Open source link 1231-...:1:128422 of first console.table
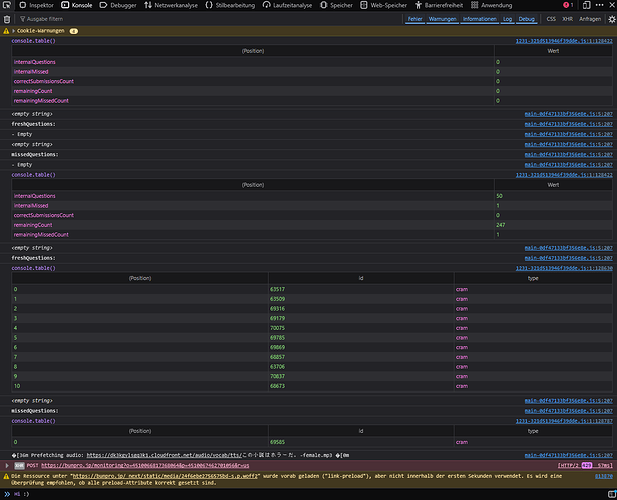 [x=564, y=41]
